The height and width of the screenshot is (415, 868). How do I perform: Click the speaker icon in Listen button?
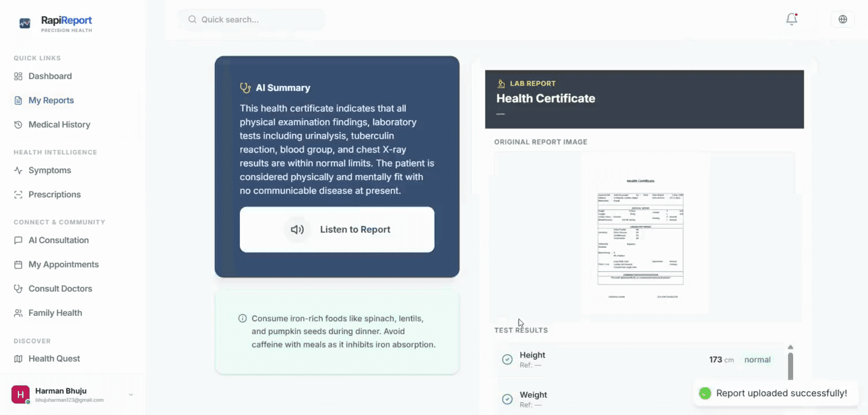[297, 229]
